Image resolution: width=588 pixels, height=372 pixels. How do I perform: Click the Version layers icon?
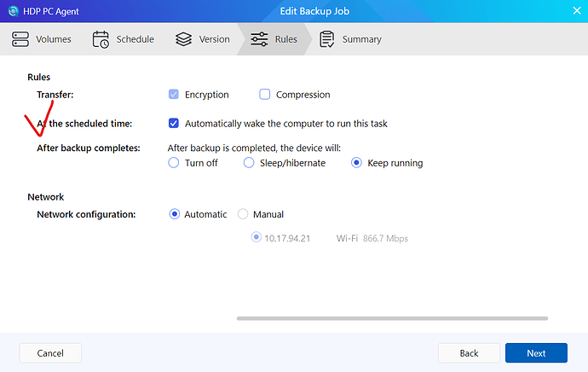click(x=183, y=39)
